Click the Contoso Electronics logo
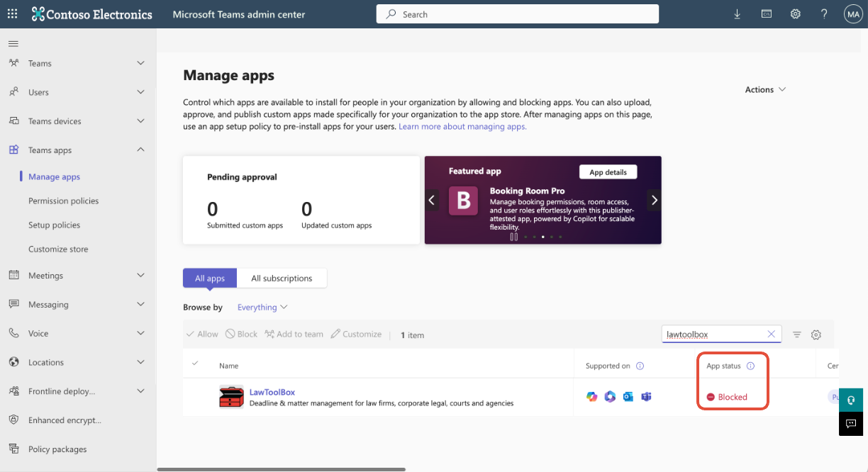Image resolution: width=868 pixels, height=472 pixels. click(91, 14)
